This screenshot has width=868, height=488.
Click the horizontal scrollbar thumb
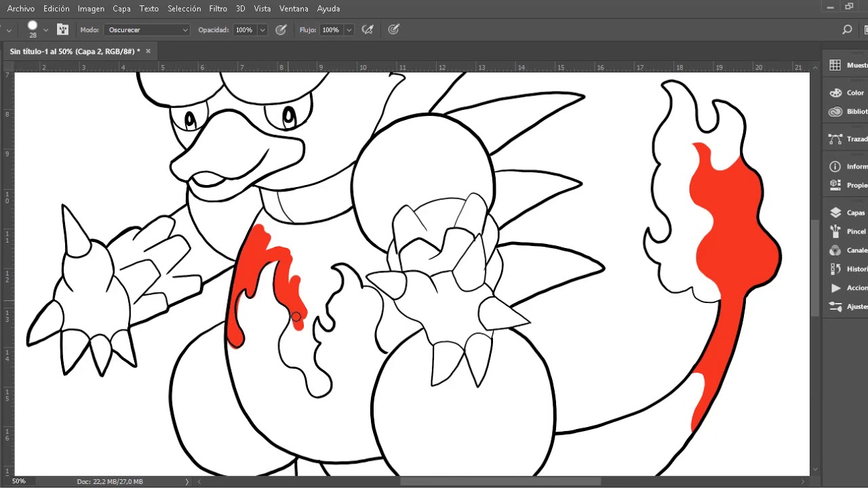(500, 481)
